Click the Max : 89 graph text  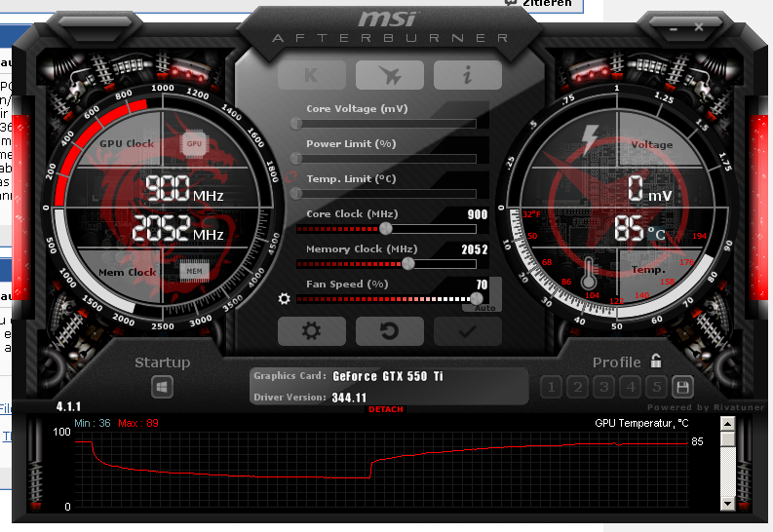click(x=138, y=423)
